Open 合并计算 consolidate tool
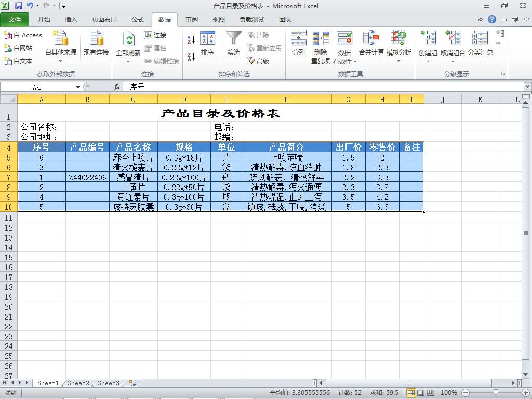This screenshot has height=399, width=532. point(371,43)
